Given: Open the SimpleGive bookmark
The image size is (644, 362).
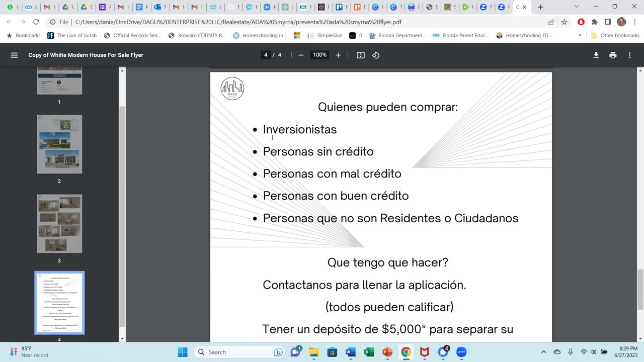Looking at the screenshot, I should coord(325,36).
